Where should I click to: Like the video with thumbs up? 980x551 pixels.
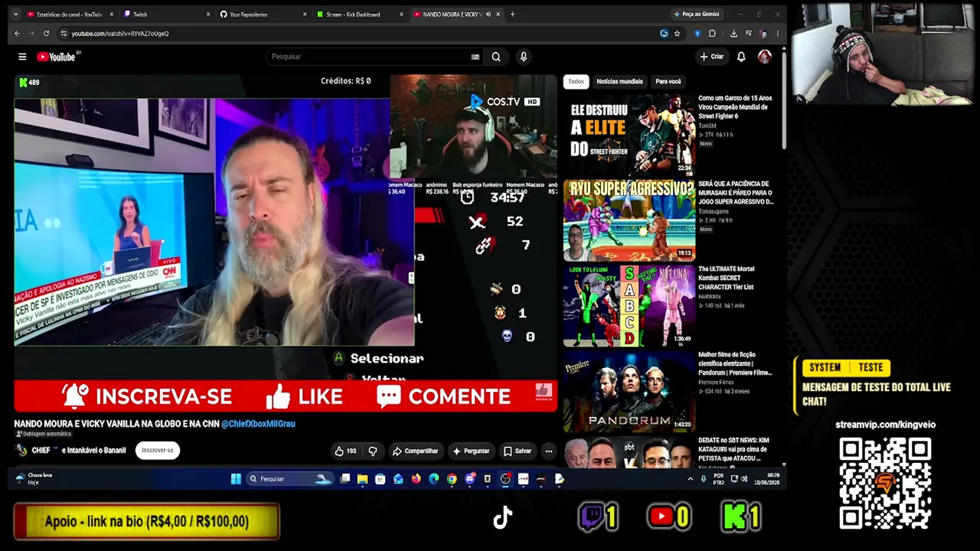345,451
